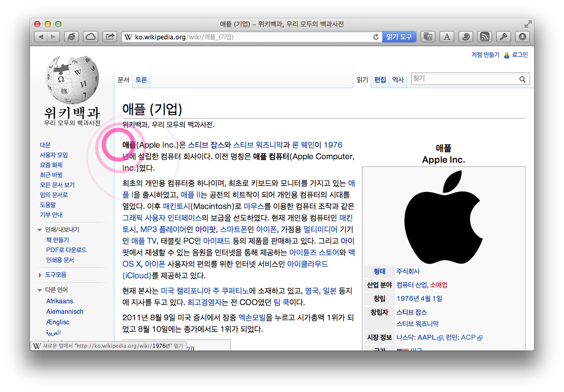Open the ACP external link

(472, 338)
